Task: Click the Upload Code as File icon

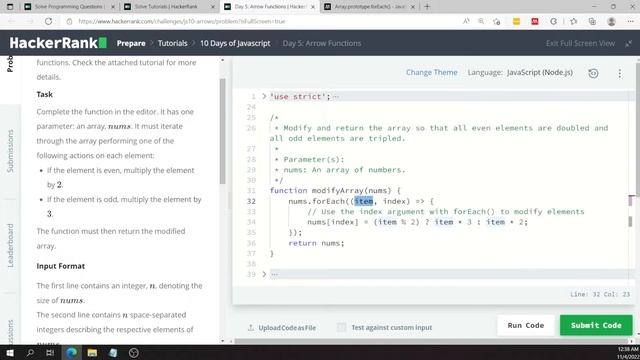Action: (x=251, y=327)
